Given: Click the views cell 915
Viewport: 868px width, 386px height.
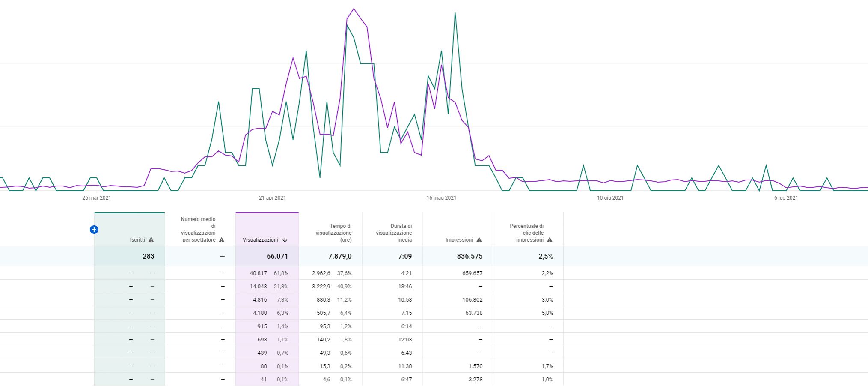Looking at the screenshot, I should pyautogui.click(x=262, y=326).
